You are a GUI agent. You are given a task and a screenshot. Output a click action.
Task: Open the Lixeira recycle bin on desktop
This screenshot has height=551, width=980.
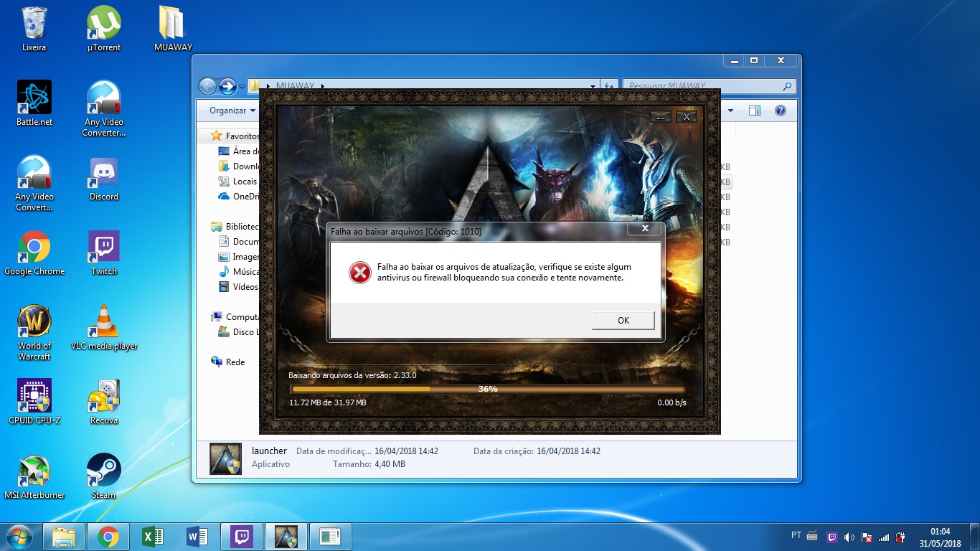(34, 29)
